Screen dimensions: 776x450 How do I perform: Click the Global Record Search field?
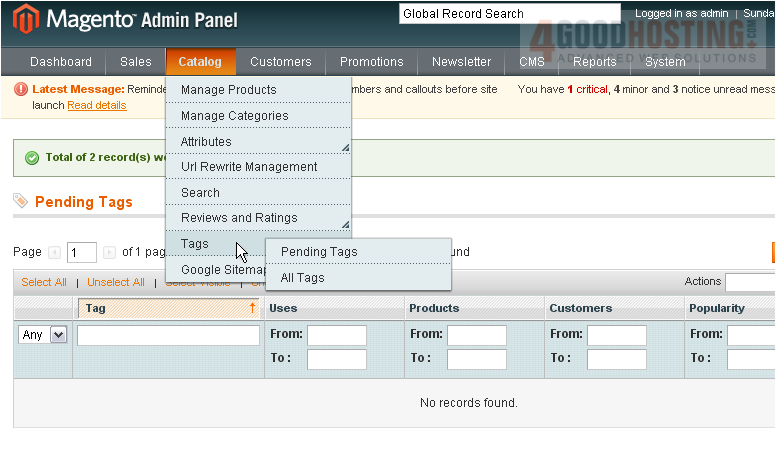pos(508,14)
